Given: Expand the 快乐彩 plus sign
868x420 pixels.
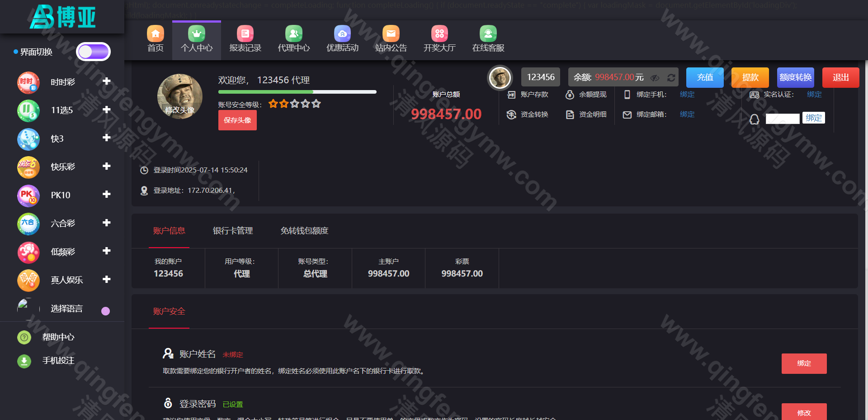Looking at the screenshot, I should click(x=107, y=166).
